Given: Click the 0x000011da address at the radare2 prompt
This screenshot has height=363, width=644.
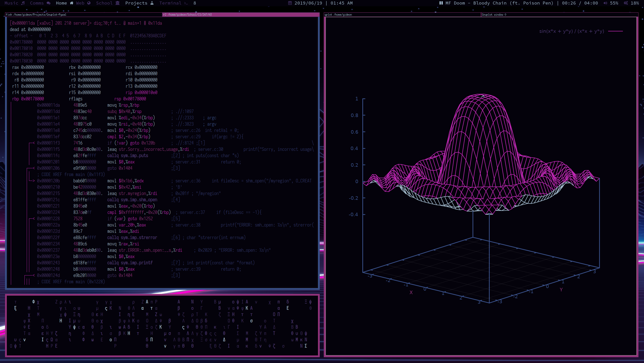Looking at the screenshot, I should click(24, 23).
